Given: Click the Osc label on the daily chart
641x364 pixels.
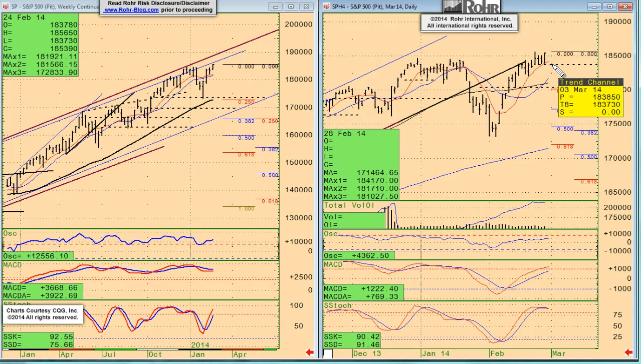Looking at the screenshot, I should tap(331, 233).
